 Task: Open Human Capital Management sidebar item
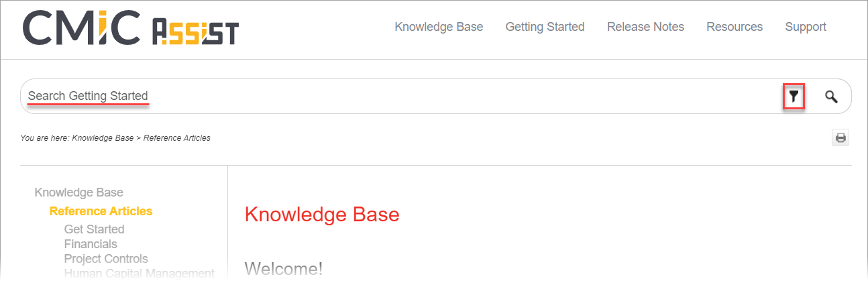(x=140, y=273)
